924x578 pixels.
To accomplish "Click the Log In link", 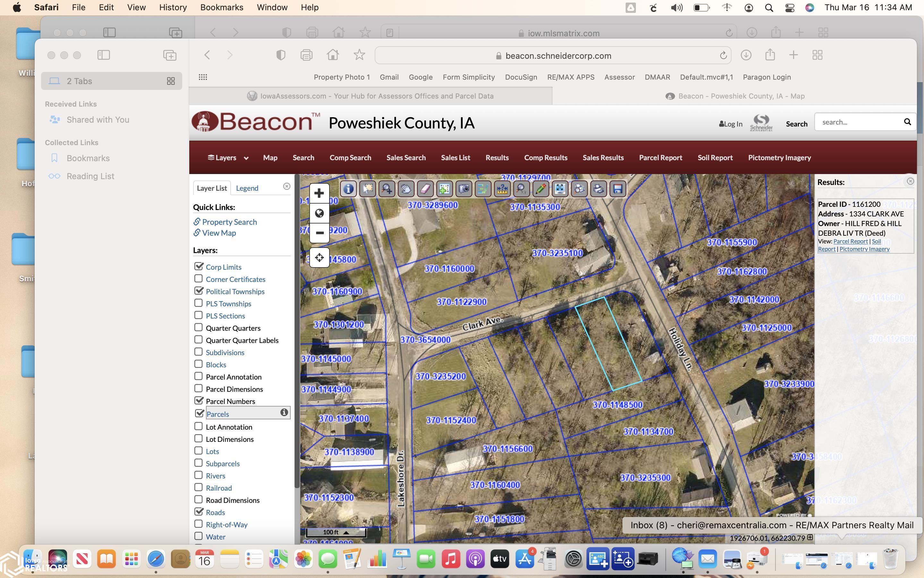I will [x=731, y=124].
